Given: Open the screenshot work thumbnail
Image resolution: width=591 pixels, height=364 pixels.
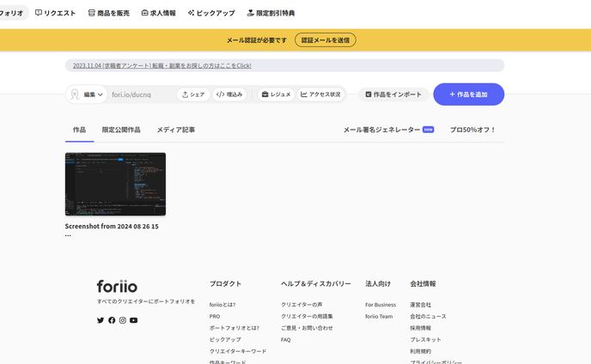Looking at the screenshot, I should pyautogui.click(x=115, y=184).
